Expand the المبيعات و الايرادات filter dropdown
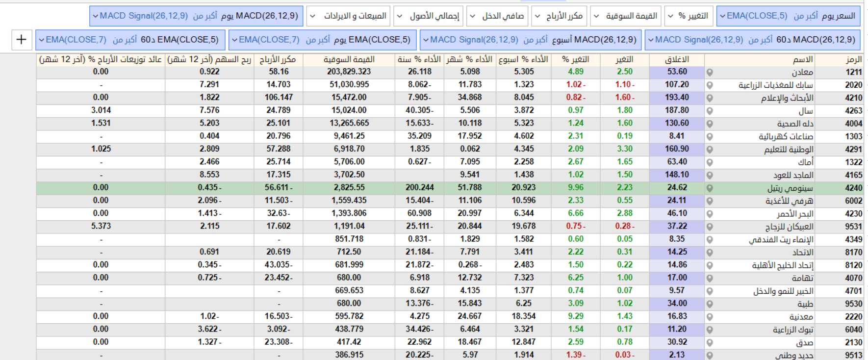 click(x=349, y=16)
